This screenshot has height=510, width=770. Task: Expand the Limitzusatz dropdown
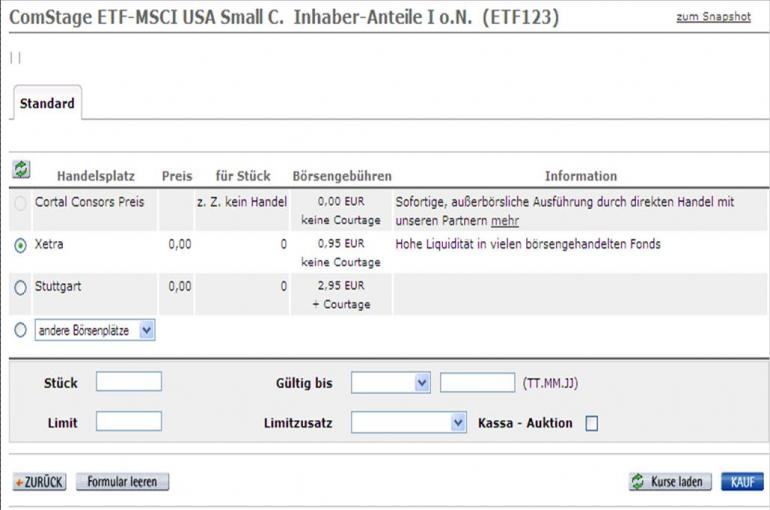point(409,423)
